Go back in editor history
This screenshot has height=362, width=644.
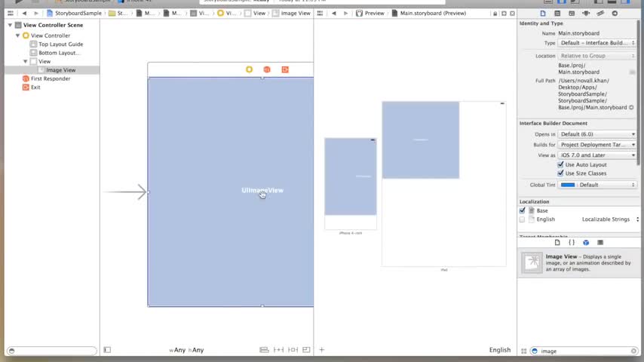click(x=24, y=13)
